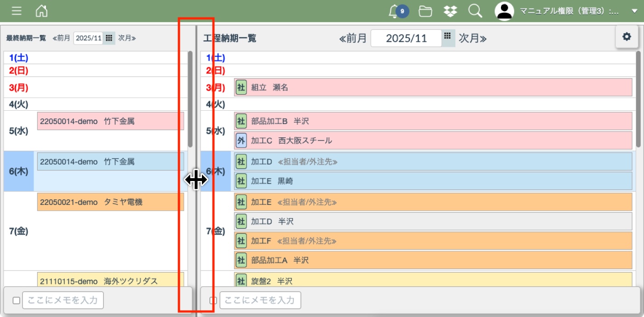Open notifications bell with badge 9
Screen dimensions: 644x317
click(x=395, y=11)
